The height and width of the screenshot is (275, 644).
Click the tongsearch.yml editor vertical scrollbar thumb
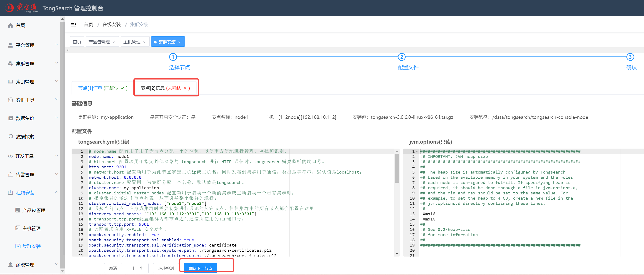(x=397, y=168)
